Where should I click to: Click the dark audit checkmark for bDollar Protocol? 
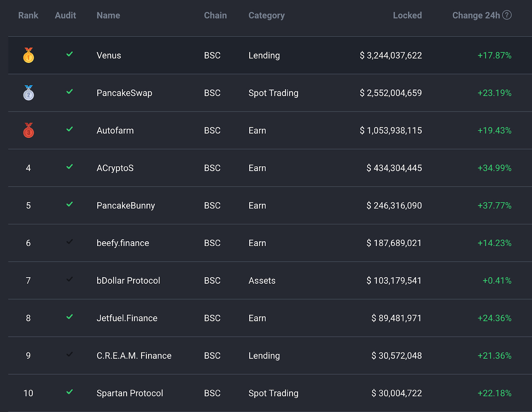point(69,279)
